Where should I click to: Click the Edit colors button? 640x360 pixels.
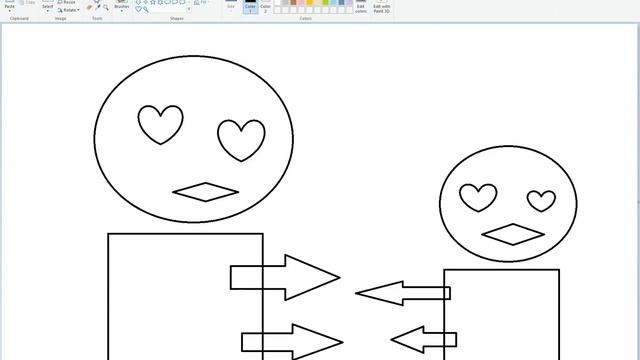361,7
